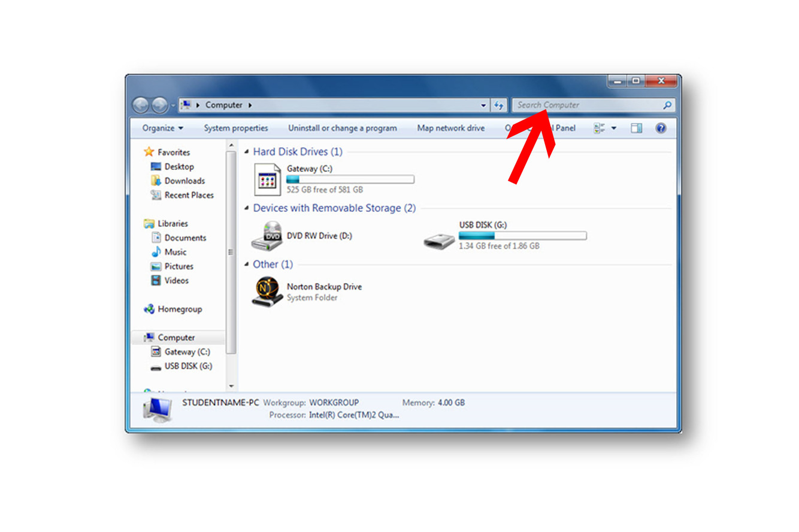Image resolution: width=799 pixels, height=532 pixels.
Task: Click the Favorites star icon
Action: click(149, 152)
